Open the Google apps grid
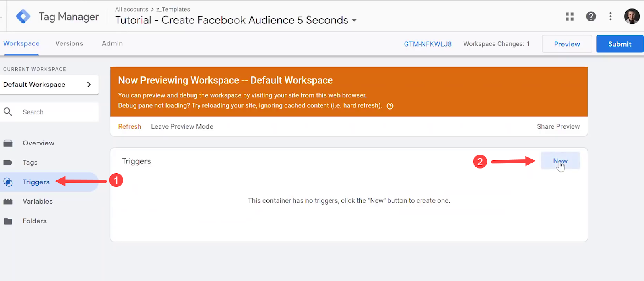The width and height of the screenshot is (644, 281). click(x=570, y=17)
